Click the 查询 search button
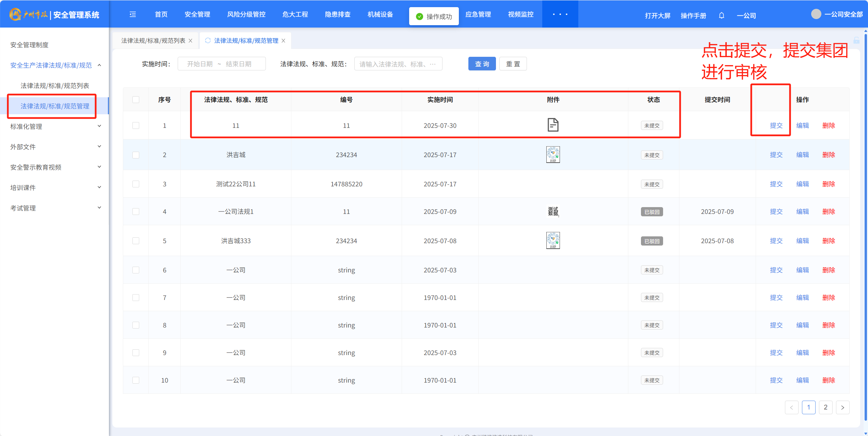Viewport: 868px width, 436px height. pyautogui.click(x=482, y=64)
